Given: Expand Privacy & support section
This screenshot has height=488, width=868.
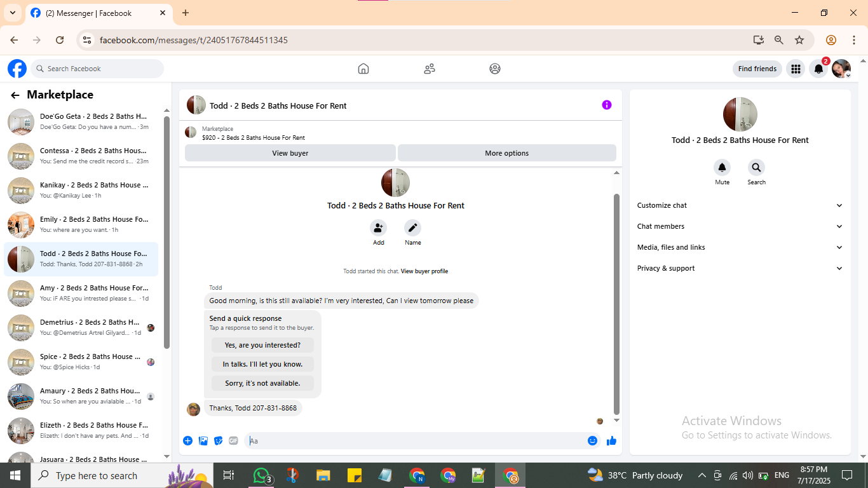Looking at the screenshot, I should pos(740,268).
